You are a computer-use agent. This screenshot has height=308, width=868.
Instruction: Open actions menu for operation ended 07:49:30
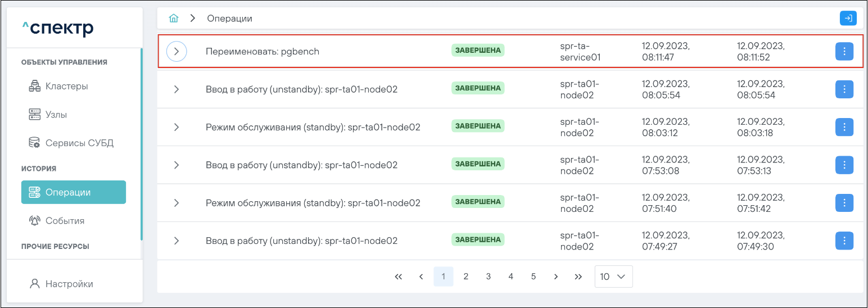coord(844,241)
